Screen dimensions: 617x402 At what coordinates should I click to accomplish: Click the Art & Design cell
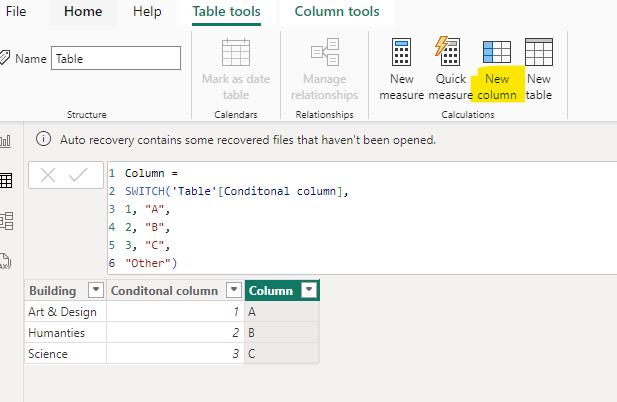65,312
